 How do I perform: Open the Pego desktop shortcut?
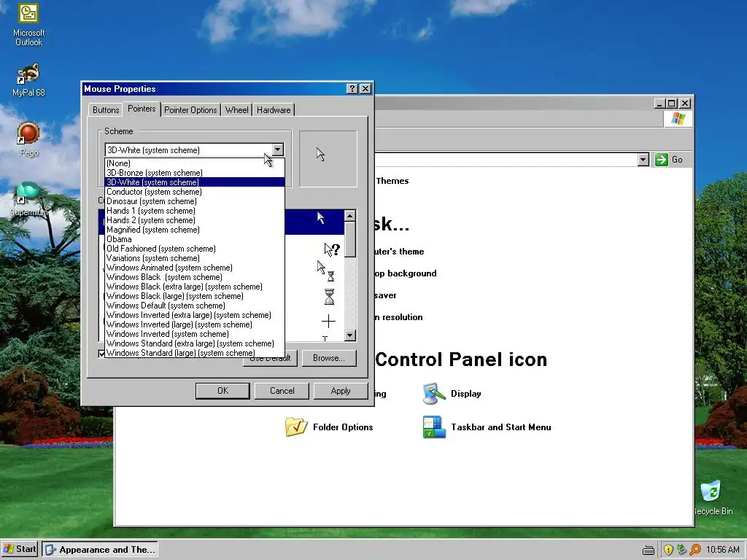pos(28,139)
